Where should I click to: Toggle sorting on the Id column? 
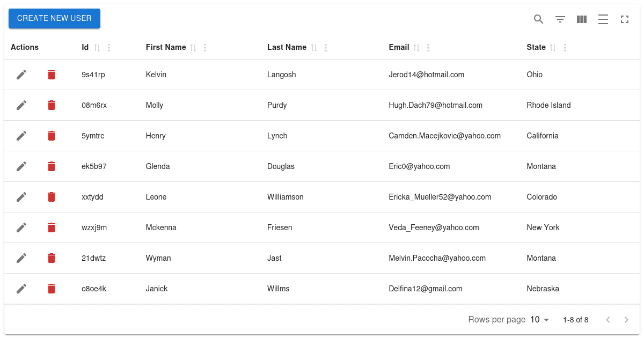[x=97, y=47]
